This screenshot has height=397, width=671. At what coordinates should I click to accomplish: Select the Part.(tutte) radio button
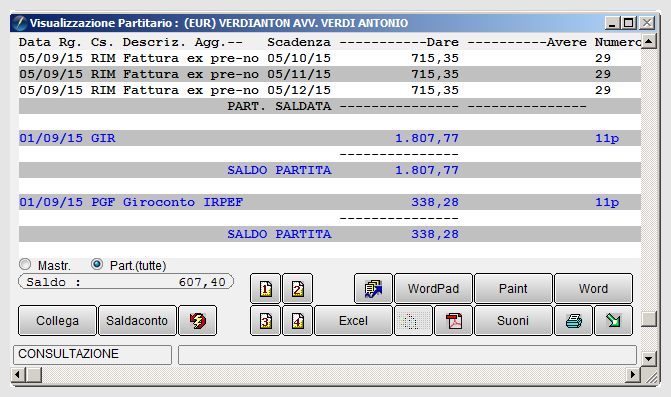tap(97, 264)
